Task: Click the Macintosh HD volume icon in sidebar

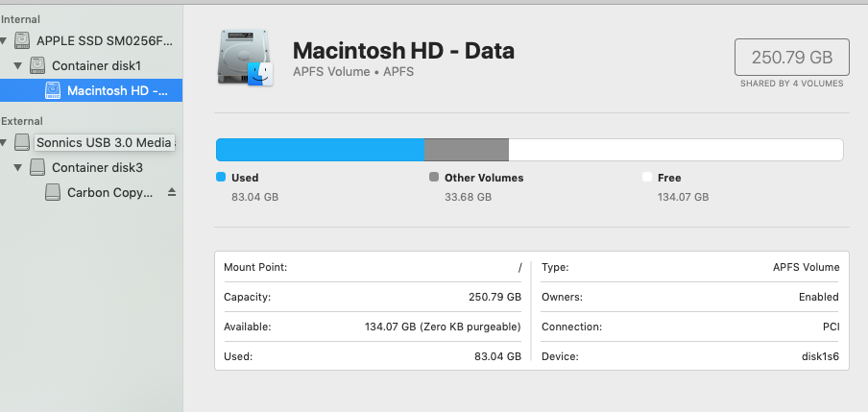Action: (x=54, y=90)
